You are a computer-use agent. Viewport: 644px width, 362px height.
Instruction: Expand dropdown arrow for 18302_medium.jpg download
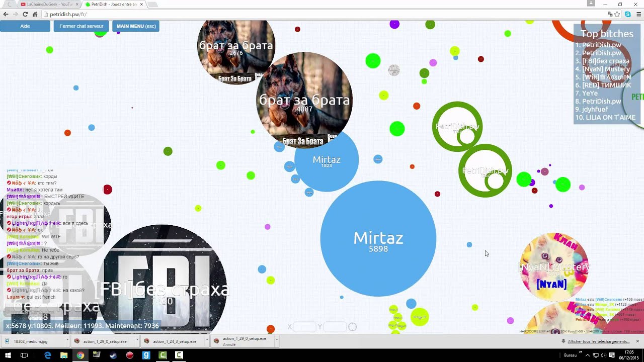point(66,341)
